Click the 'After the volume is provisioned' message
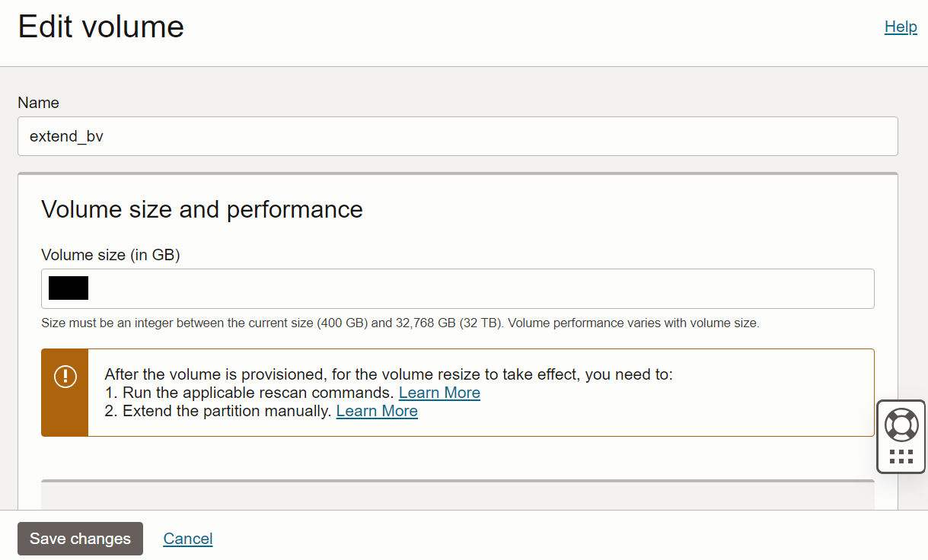Screen dimensions: 928x560 click(x=388, y=374)
